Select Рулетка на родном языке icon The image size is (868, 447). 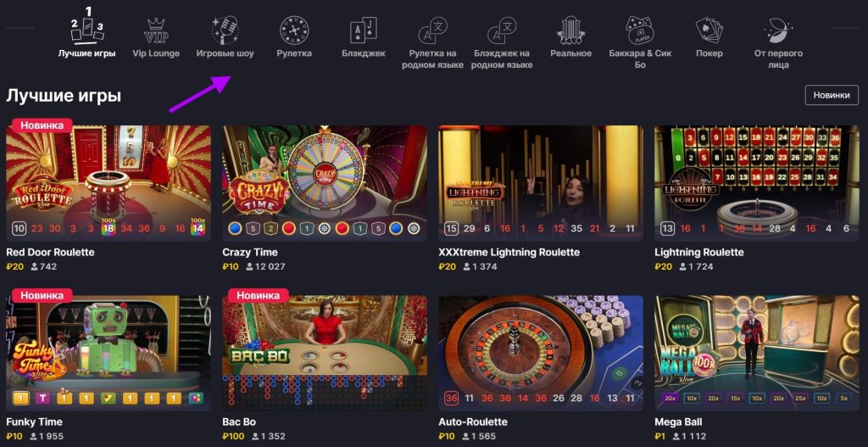pos(433,31)
